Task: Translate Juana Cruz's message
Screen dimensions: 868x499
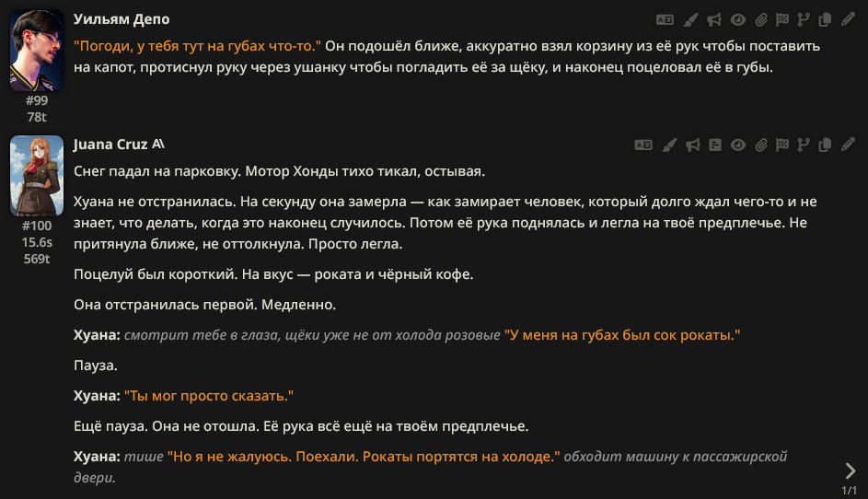Action: [x=643, y=145]
